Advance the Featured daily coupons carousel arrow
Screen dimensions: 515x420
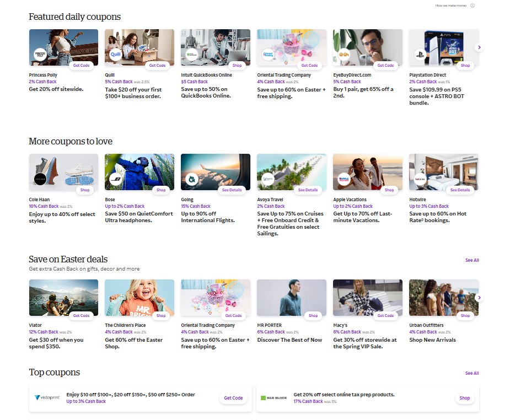[479, 47]
